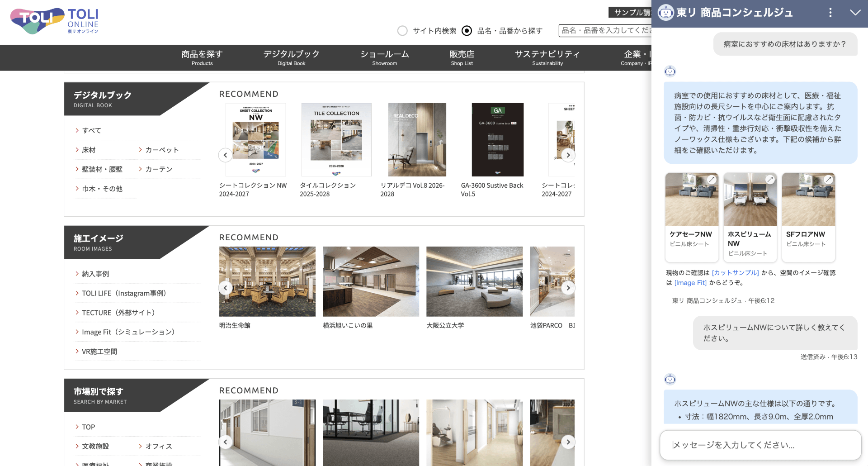Open VR施工空間 link

click(99, 352)
